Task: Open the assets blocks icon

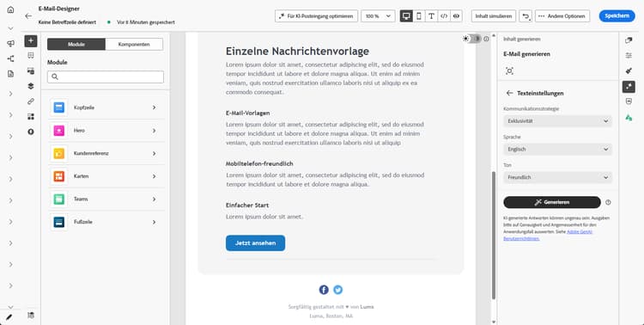Action: pos(31,116)
